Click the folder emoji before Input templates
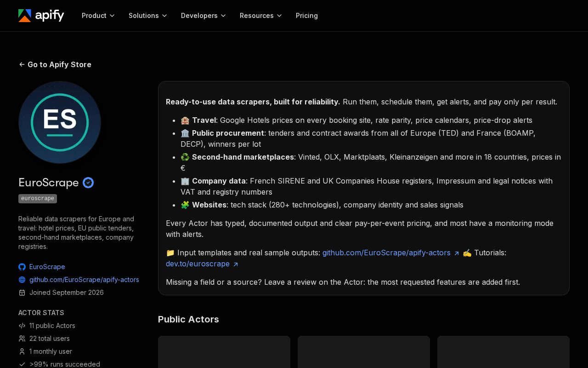Image resolution: width=588 pixels, height=368 pixels. 170,253
